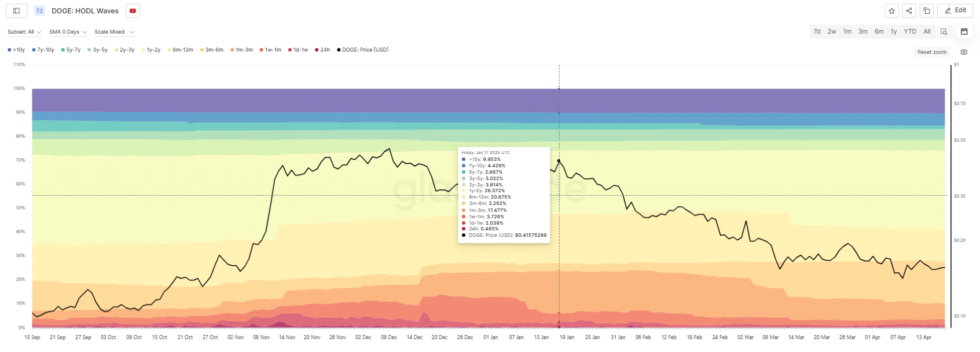980x352 pixels.
Task: Click the copy chart icon
Action: tap(926, 11)
